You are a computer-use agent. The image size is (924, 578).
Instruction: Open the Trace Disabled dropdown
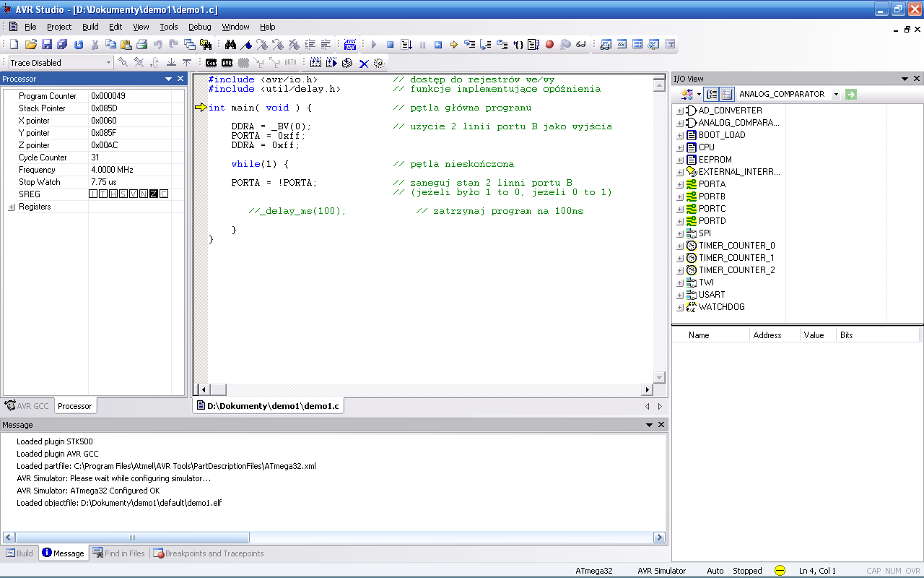[x=109, y=63]
